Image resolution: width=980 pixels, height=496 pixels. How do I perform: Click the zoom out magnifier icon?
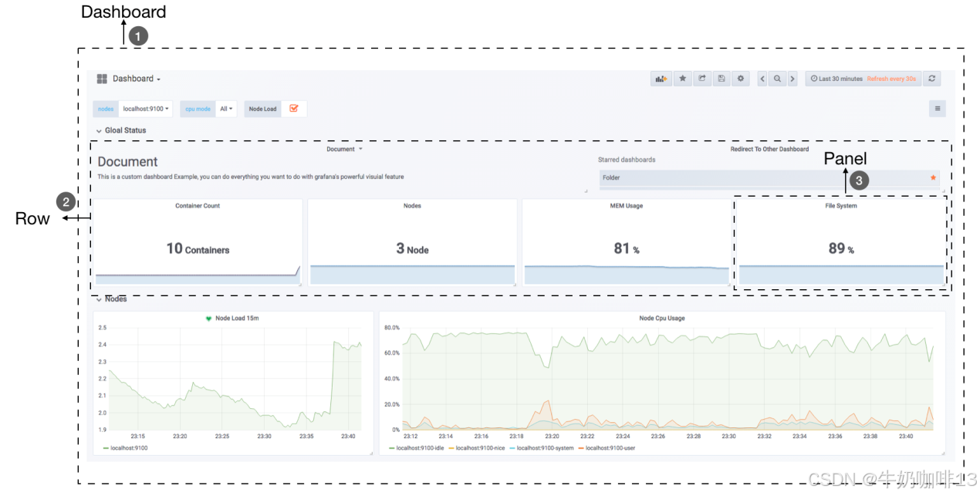point(777,79)
